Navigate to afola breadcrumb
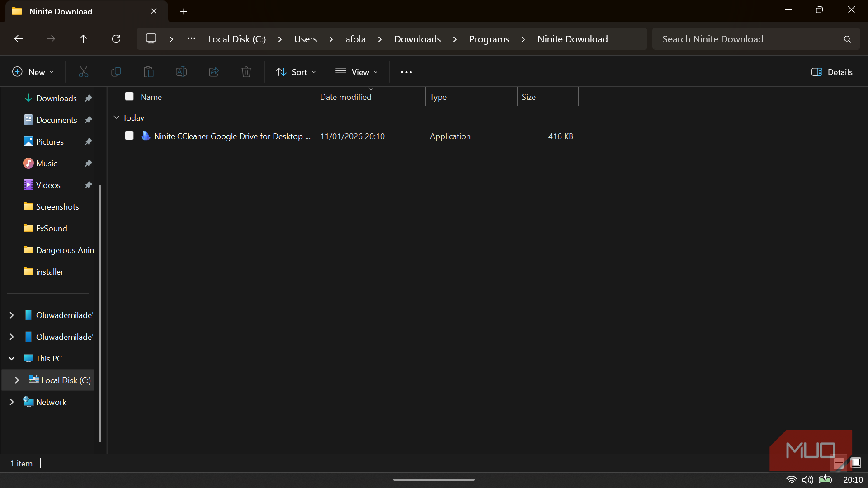Viewport: 868px width, 488px height. [x=355, y=39]
